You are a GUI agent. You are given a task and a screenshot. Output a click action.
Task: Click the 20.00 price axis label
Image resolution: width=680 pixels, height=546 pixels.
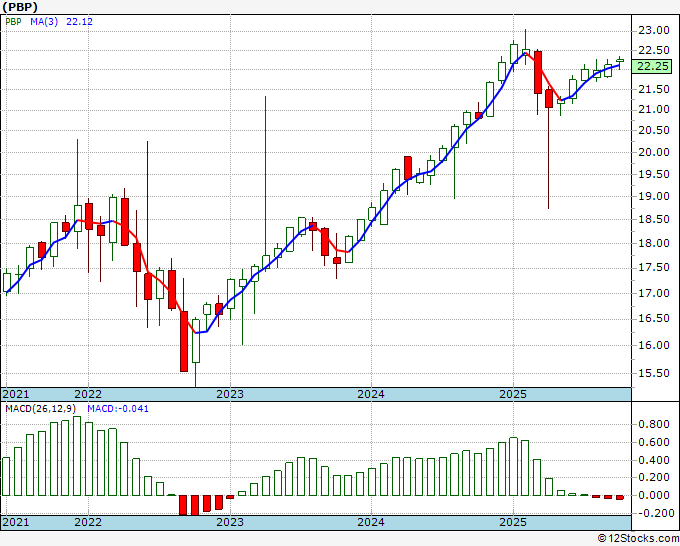[654, 152]
